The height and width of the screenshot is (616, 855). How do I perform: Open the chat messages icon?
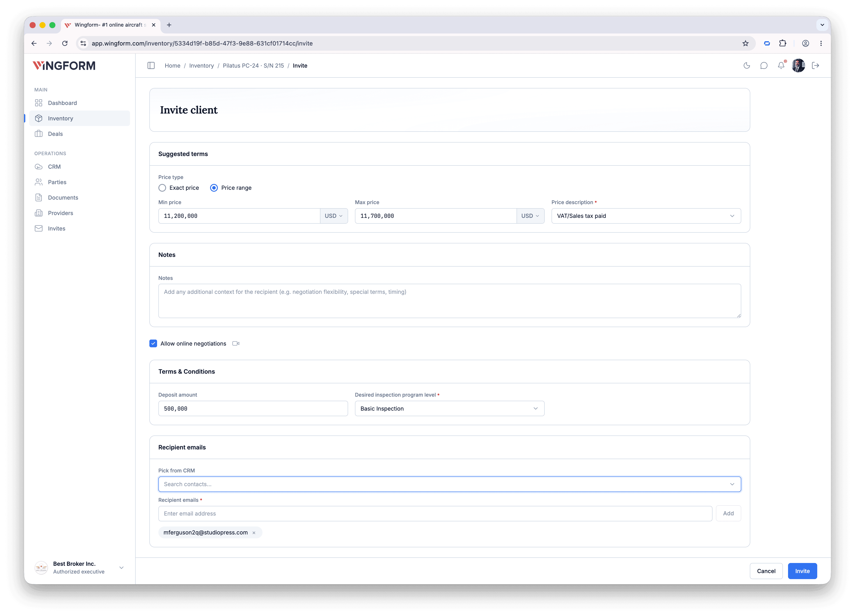764,66
